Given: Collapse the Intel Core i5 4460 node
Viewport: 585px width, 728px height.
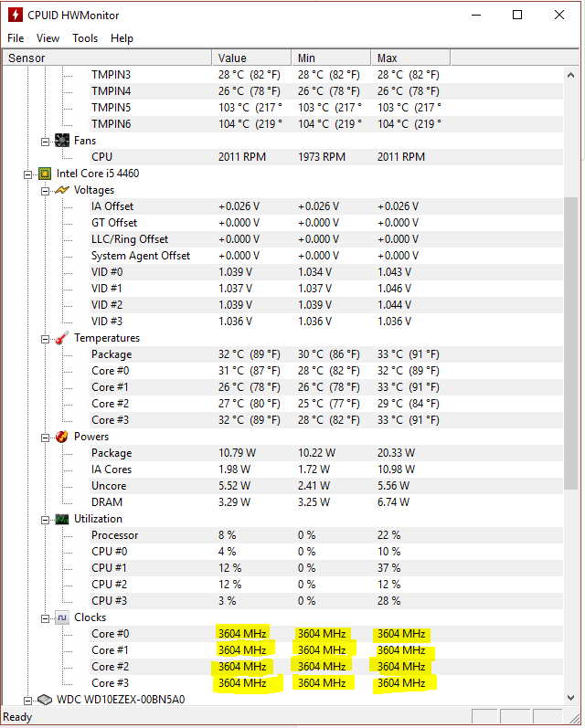Looking at the screenshot, I should (x=28, y=174).
